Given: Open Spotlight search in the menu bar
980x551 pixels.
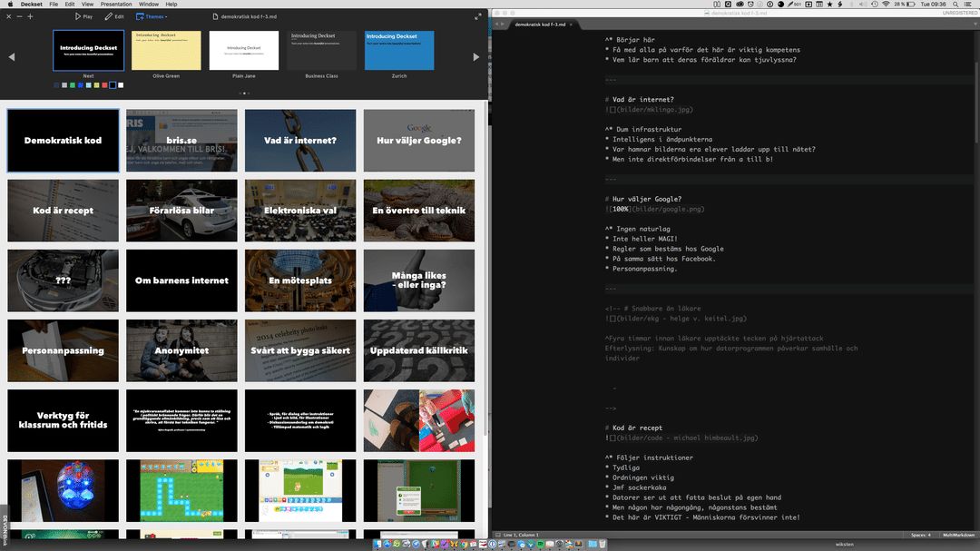Looking at the screenshot, I should pyautogui.click(x=956, y=5).
